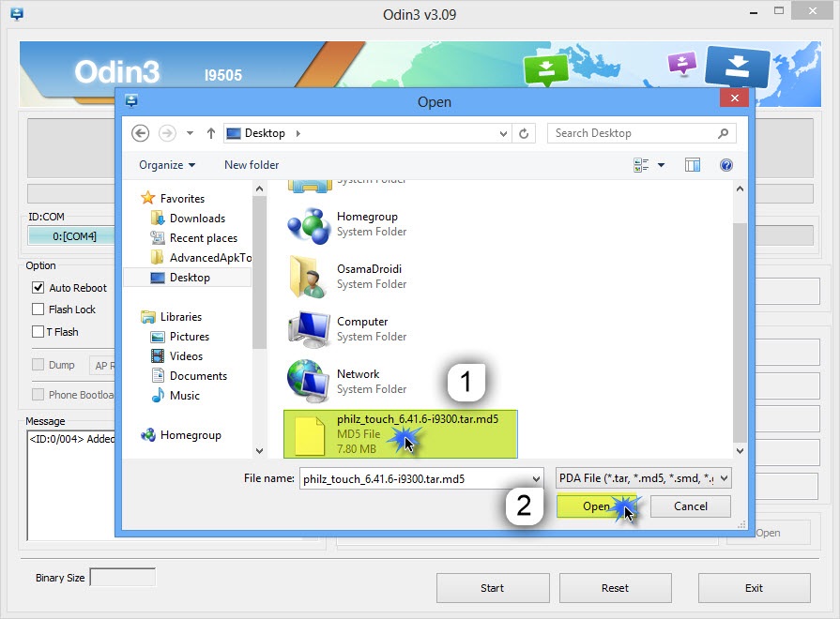Click the search magnifier icon

pyautogui.click(x=724, y=133)
